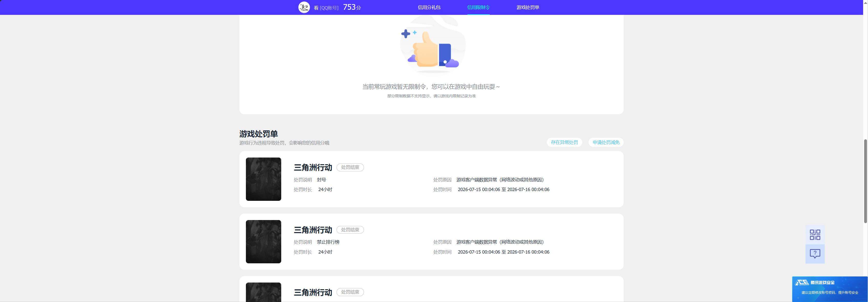This screenshot has width=868, height=302.
Task: Click 24小时 duration on the 封号 card
Action: click(325, 190)
